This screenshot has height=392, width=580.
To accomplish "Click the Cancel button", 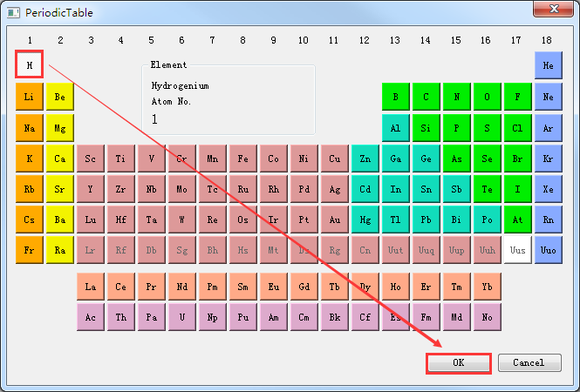I will 529,362.
